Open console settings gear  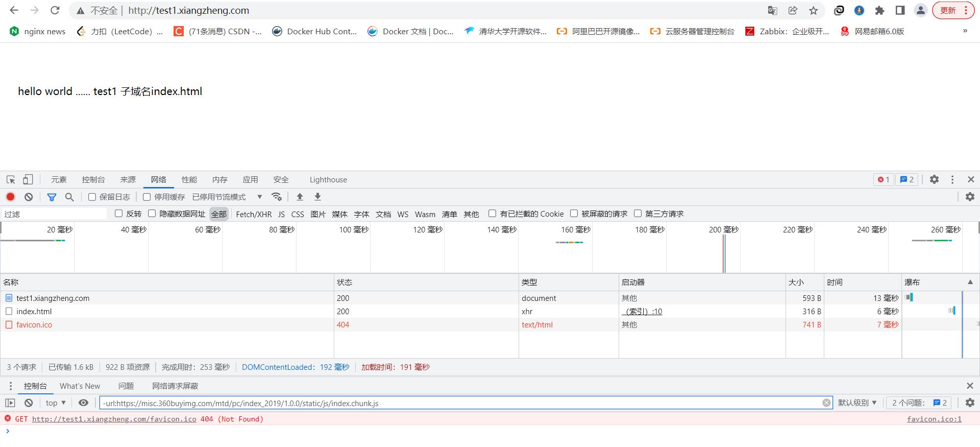tap(970, 403)
